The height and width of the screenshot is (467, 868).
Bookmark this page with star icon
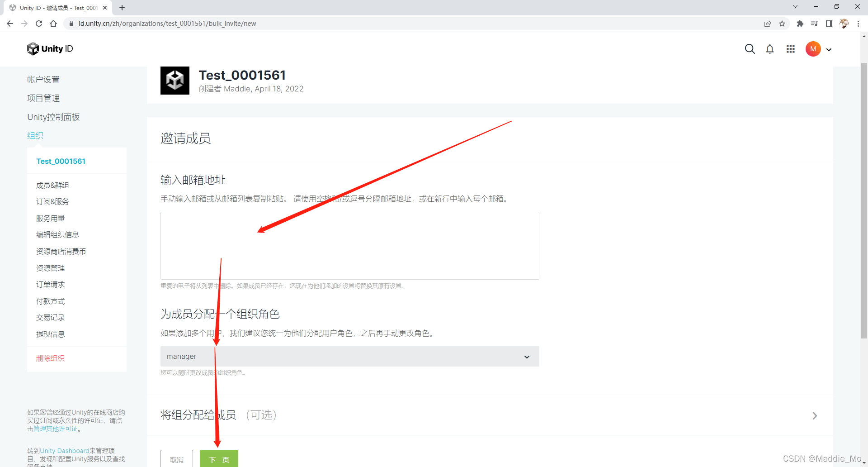click(782, 24)
